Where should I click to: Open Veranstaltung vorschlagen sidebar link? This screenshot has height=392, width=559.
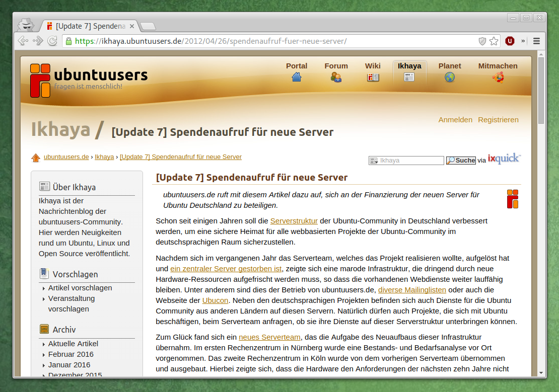(x=72, y=303)
